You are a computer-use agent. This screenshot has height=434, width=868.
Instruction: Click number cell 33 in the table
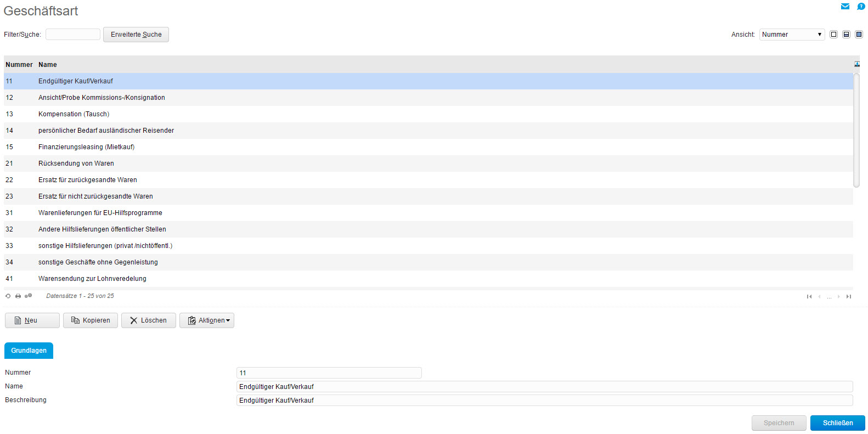9,246
